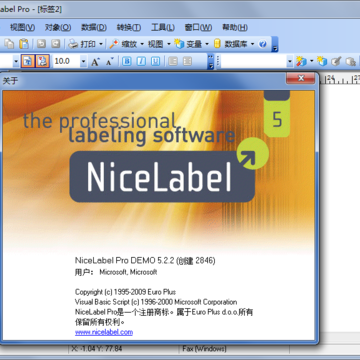The height and width of the screenshot is (360, 360).
Task: Open the Tools (工具) menu
Action: click(163, 27)
